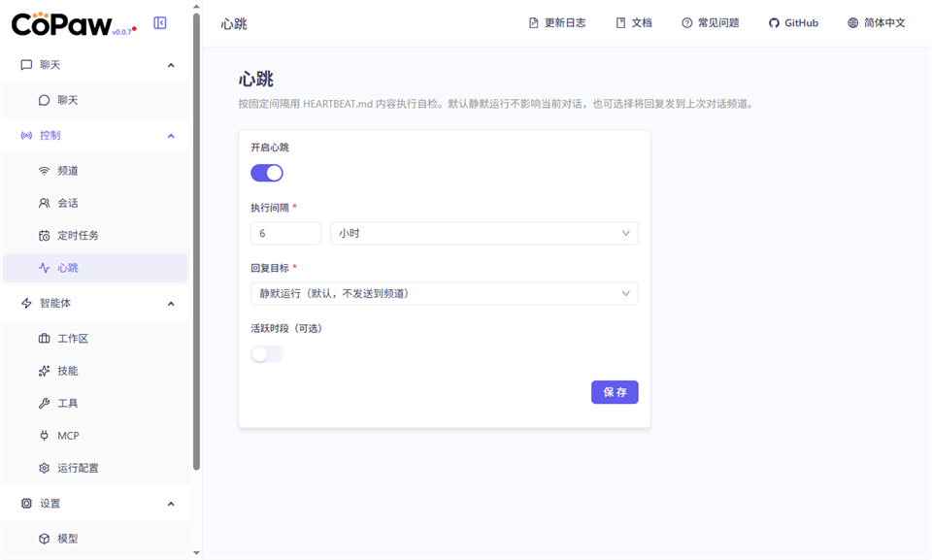Open the 简体中文 language menu

(875, 21)
